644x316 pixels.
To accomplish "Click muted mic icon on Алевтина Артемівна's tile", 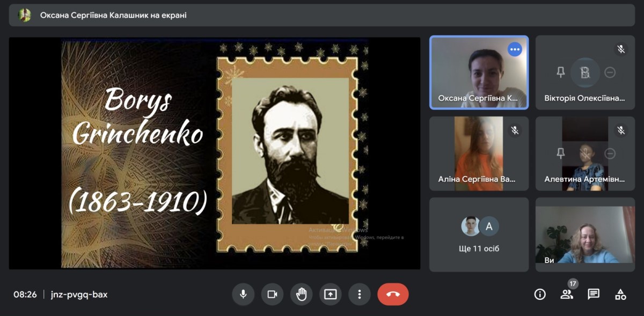I will (x=621, y=130).
